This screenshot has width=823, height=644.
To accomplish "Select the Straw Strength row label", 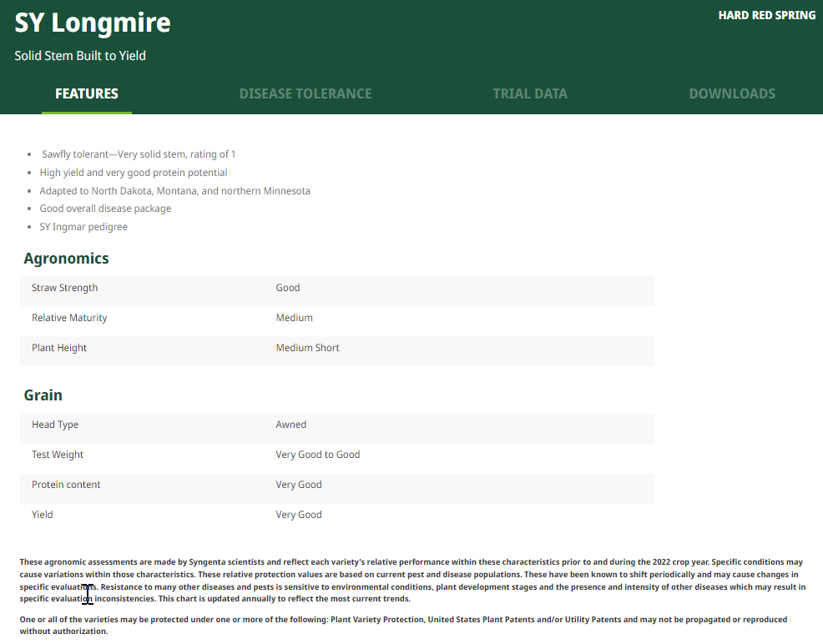I will coord(64,288).
